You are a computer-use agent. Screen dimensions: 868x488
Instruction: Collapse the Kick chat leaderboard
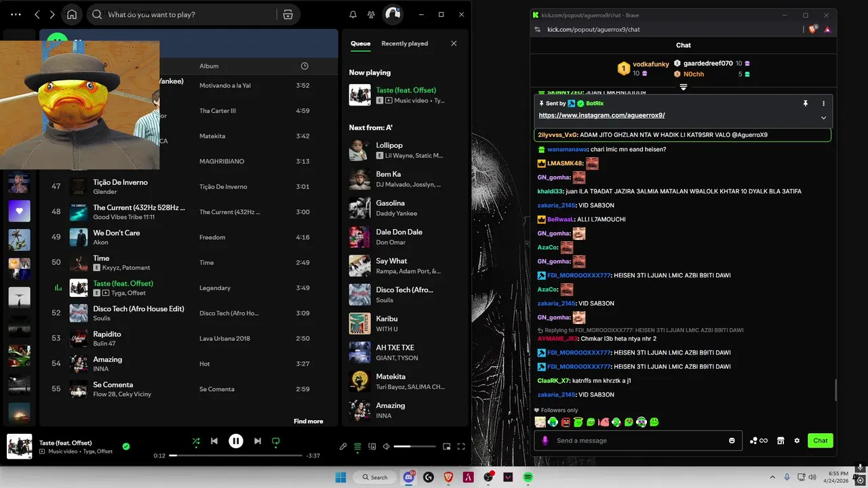tap(684, 87)
